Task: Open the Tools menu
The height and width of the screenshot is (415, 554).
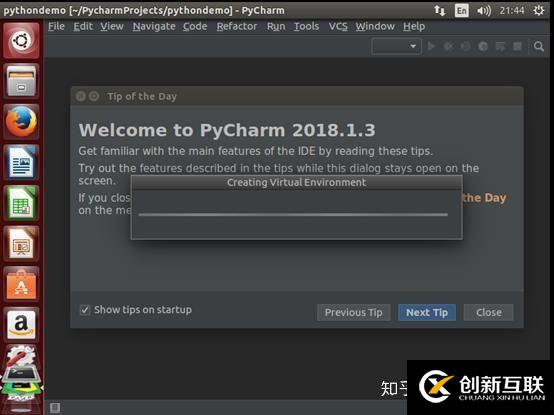Action: point(306,26)
